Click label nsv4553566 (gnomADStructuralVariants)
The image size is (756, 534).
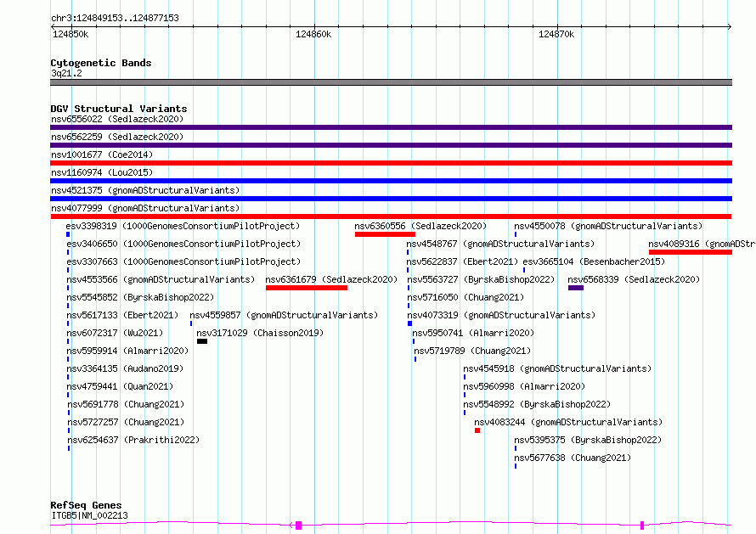point(161,279)
